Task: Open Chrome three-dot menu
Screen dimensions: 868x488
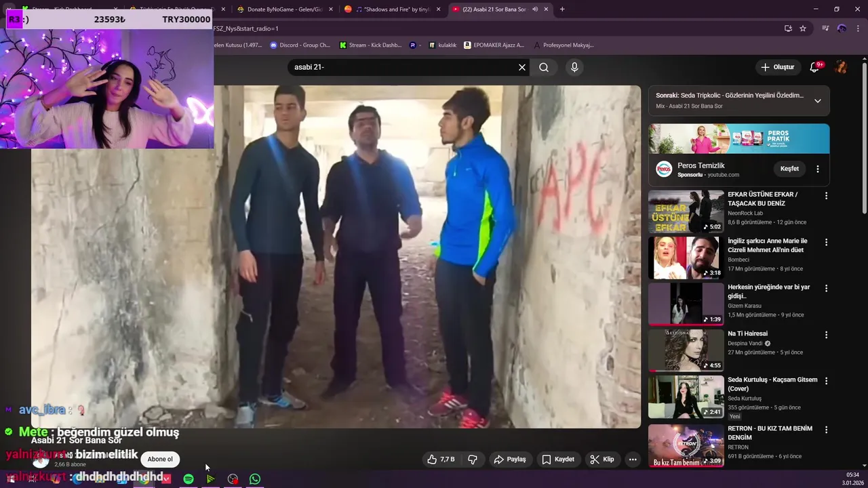Action: (858, 28)
